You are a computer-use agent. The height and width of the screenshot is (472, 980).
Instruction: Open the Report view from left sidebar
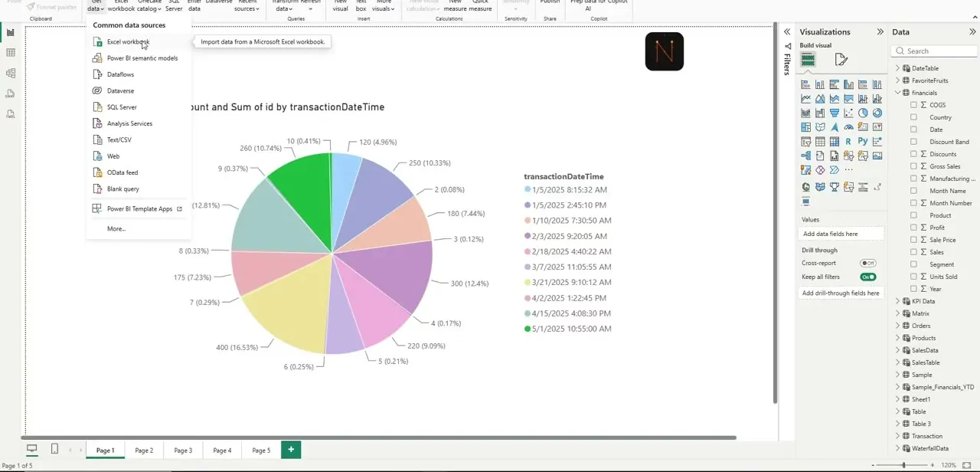[x=11, y=32]
